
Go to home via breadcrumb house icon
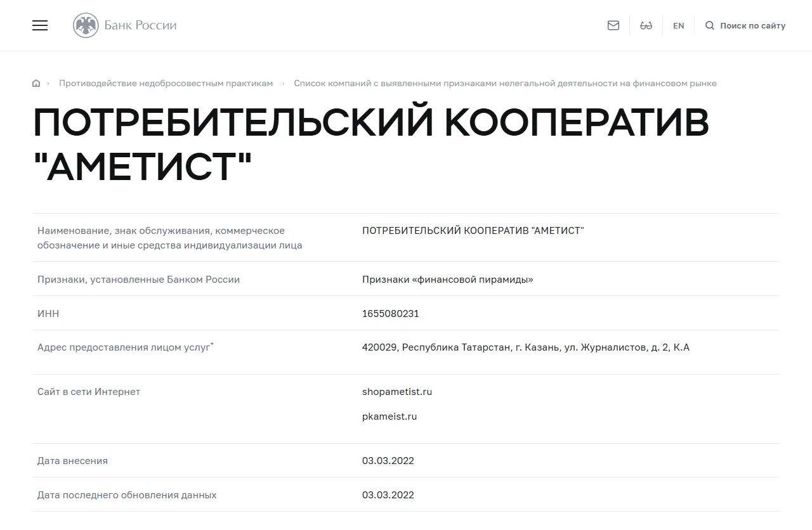click(36, 84)
